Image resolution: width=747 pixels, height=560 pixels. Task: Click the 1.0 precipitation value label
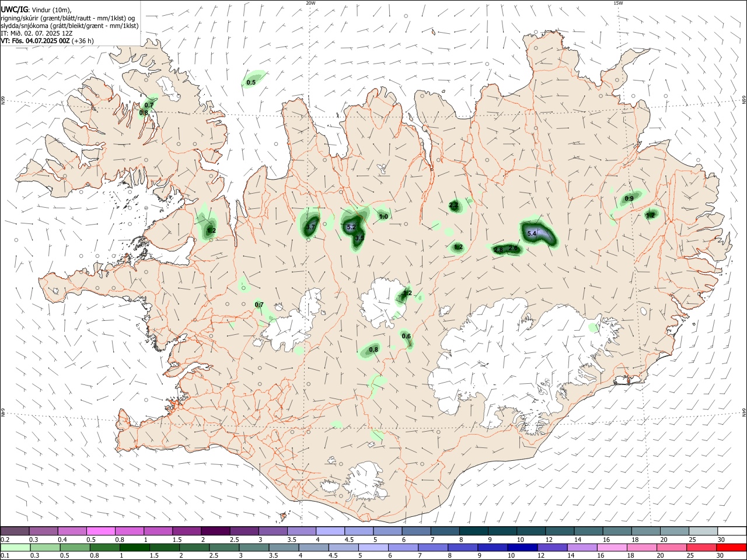point(383,216)
